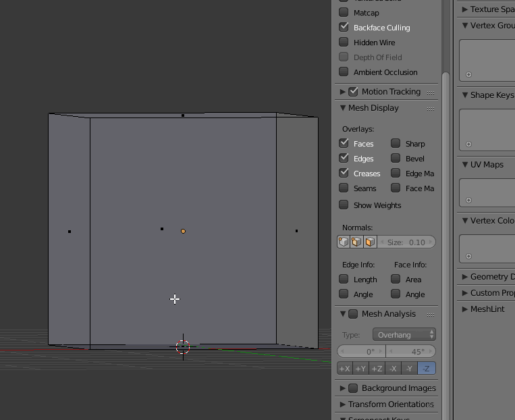Enable Face Info Area checkbox
Screen dimensions: 515x420
pos(396,279)
